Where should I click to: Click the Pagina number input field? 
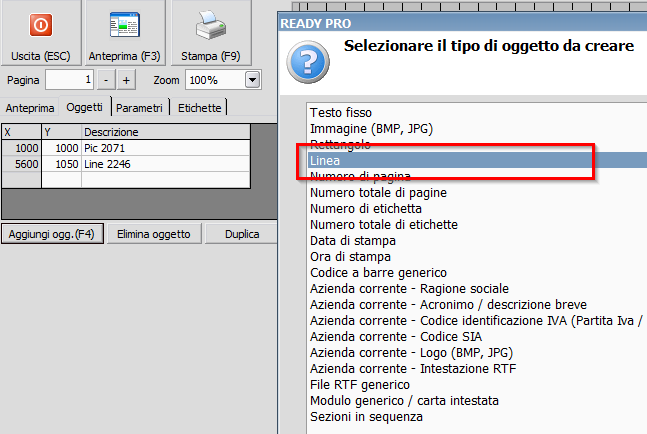tap(70, 80)
